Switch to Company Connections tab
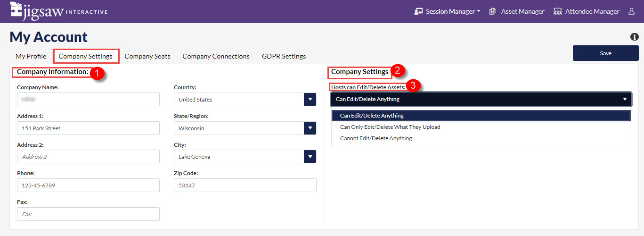Image resolution: width=644 pixels, height=236 pixels. click(x=216, y=56)
